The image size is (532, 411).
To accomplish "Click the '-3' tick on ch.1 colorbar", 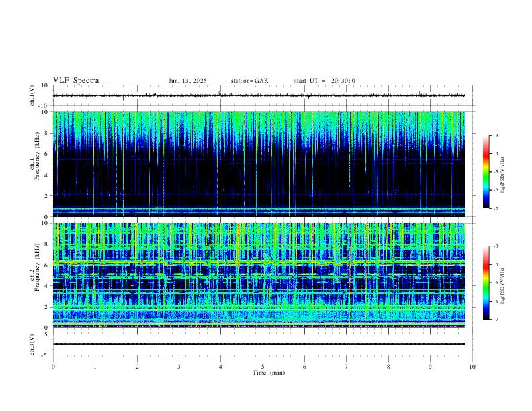I will (496, 135).
